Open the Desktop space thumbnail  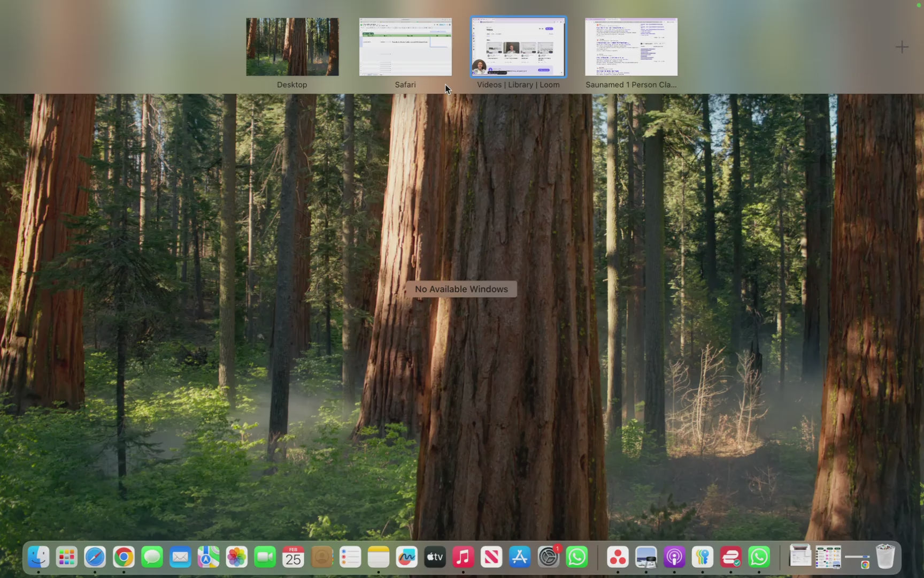[x=292, y=47]
